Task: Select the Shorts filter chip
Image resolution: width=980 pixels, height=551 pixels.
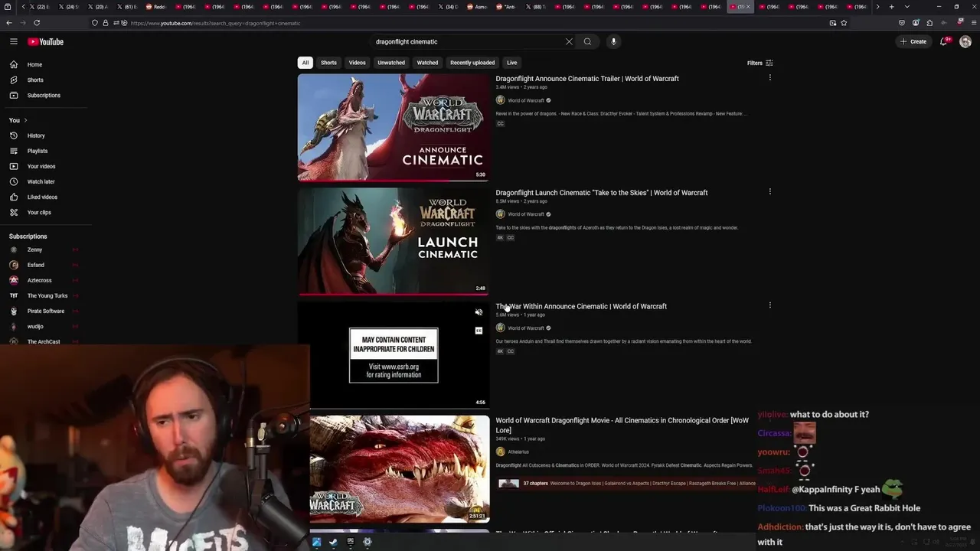Action: (x=328, y=63)
